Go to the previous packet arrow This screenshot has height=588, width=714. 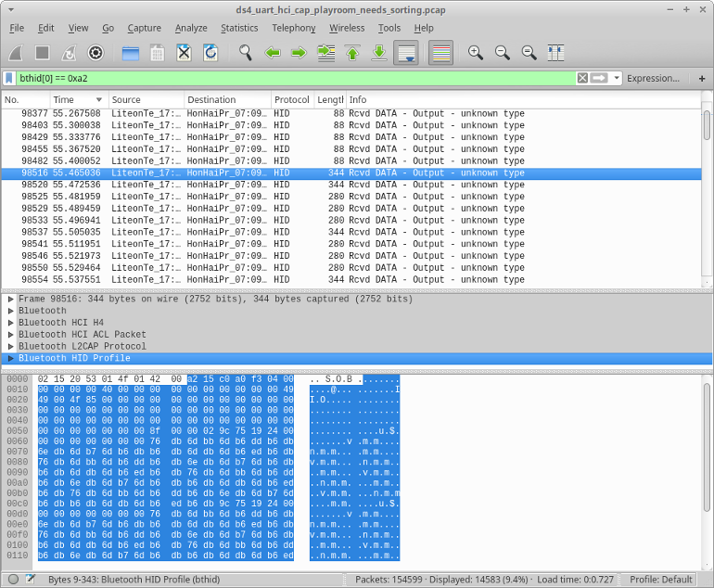(x=273, y=53)
